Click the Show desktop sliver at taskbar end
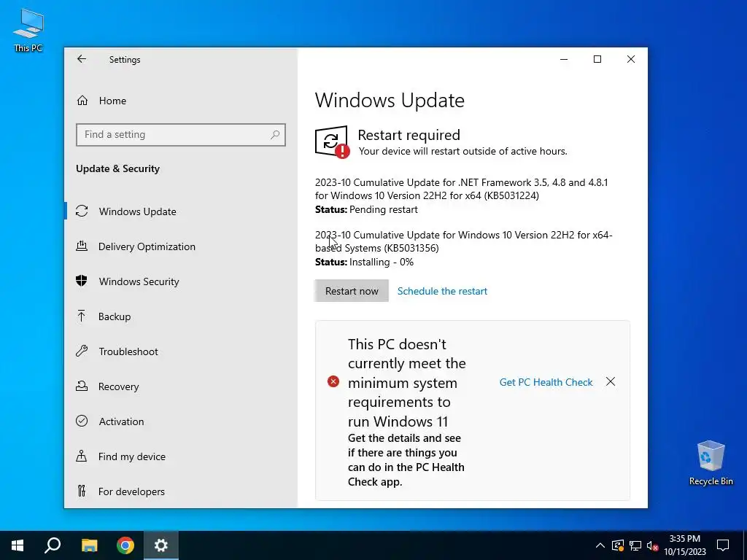This screenshot has height=560, width=747. pos(745,545)
